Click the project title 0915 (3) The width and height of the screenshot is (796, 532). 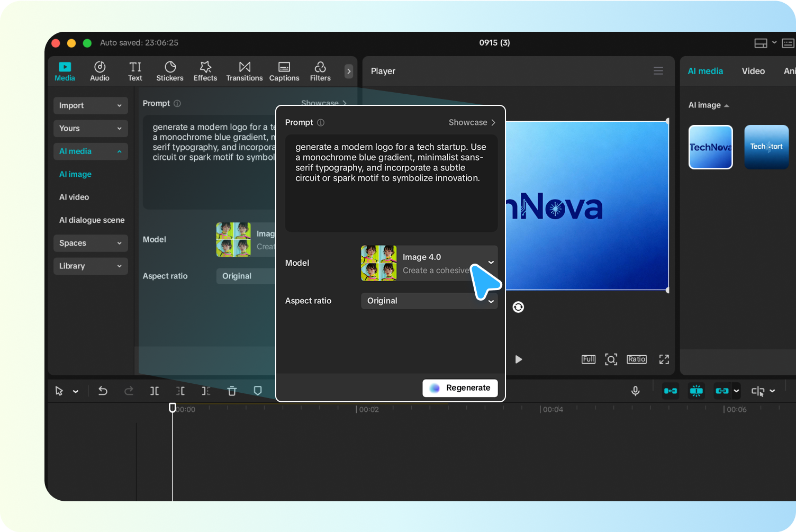point(494,42)
